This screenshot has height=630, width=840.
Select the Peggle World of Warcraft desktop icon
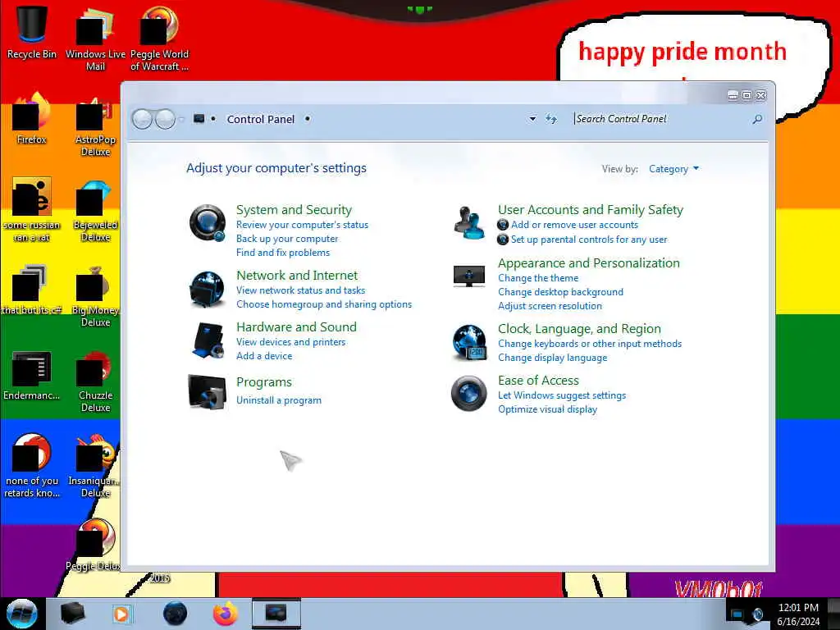point(159,39)
